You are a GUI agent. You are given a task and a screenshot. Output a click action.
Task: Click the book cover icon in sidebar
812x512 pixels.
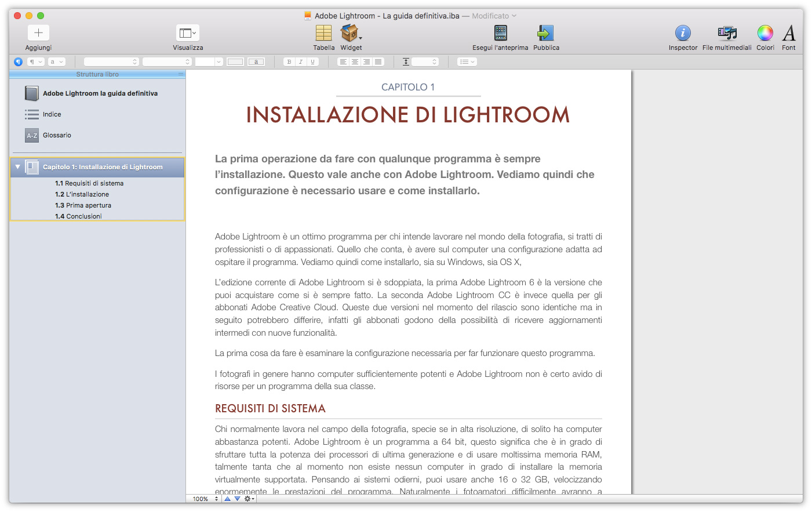[32, 93]
